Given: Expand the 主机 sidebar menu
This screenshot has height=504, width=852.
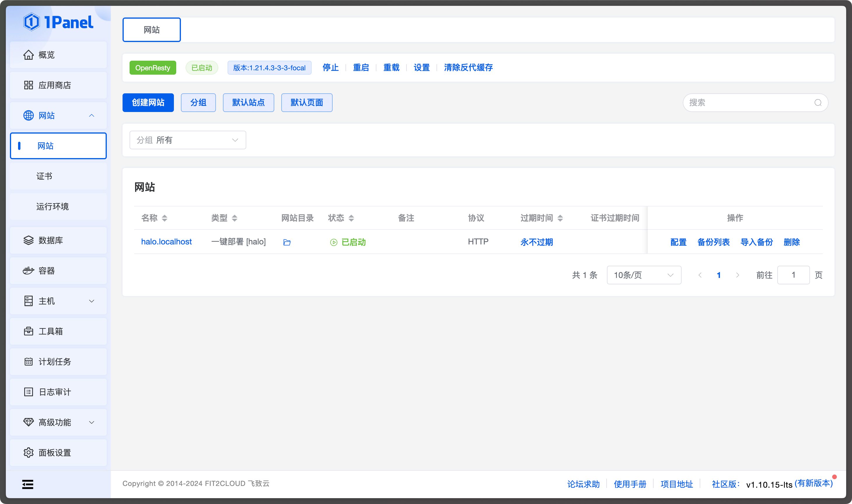Looking at the screenshot, I should [x=58, y=301].
